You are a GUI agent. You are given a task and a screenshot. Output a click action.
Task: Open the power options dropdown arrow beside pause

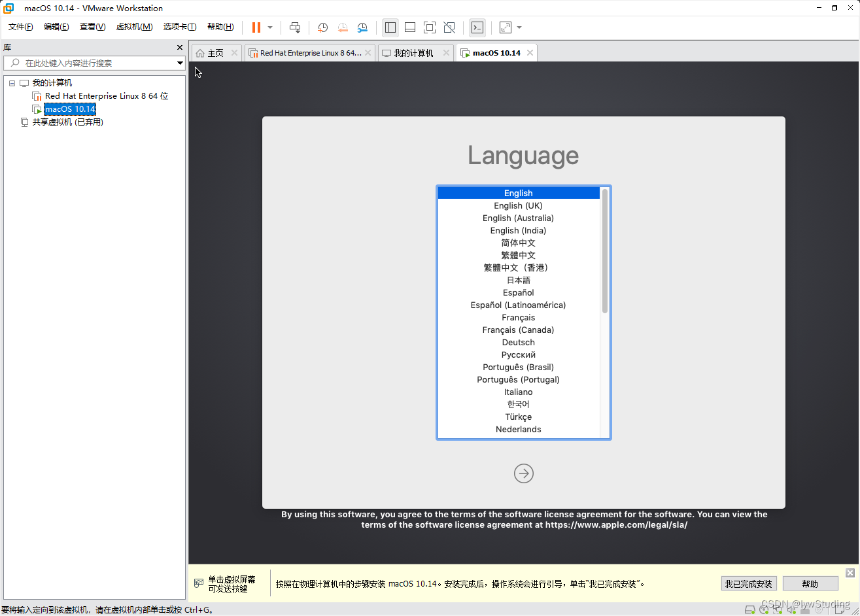270,27
